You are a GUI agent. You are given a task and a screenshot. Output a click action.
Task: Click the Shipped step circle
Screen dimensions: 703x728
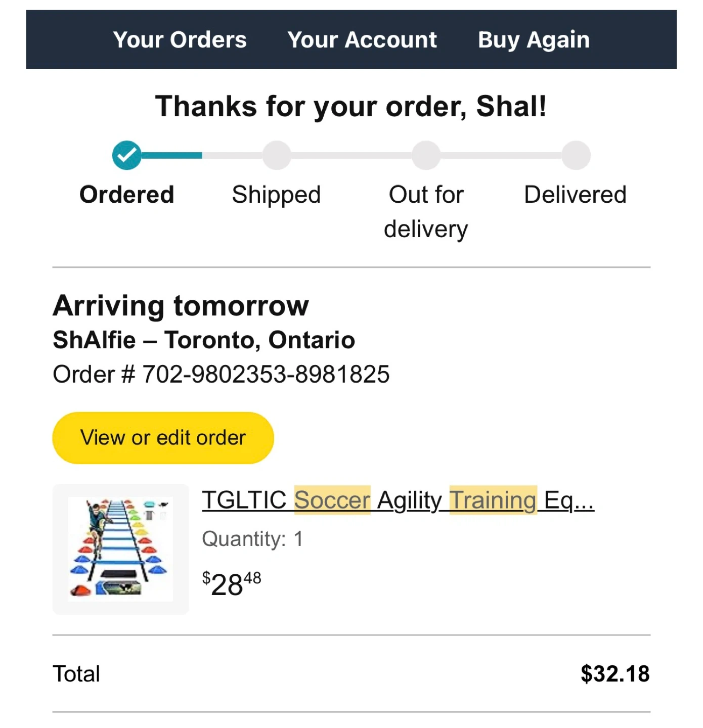coord(276,155)
